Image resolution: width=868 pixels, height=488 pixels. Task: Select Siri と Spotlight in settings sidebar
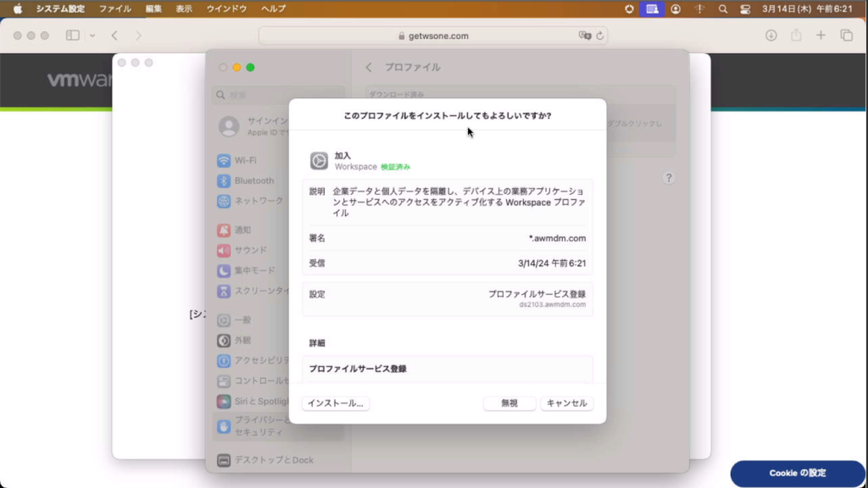278,401
